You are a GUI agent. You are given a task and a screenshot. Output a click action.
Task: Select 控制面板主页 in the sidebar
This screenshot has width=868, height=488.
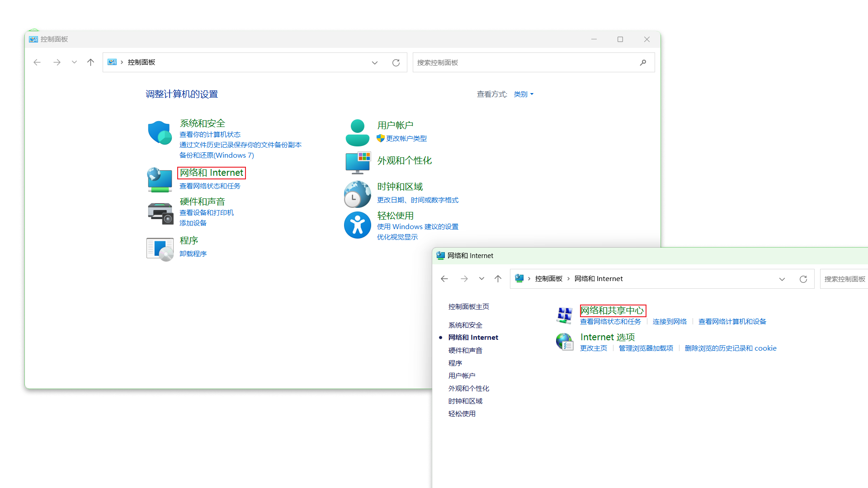pos(468,306)
